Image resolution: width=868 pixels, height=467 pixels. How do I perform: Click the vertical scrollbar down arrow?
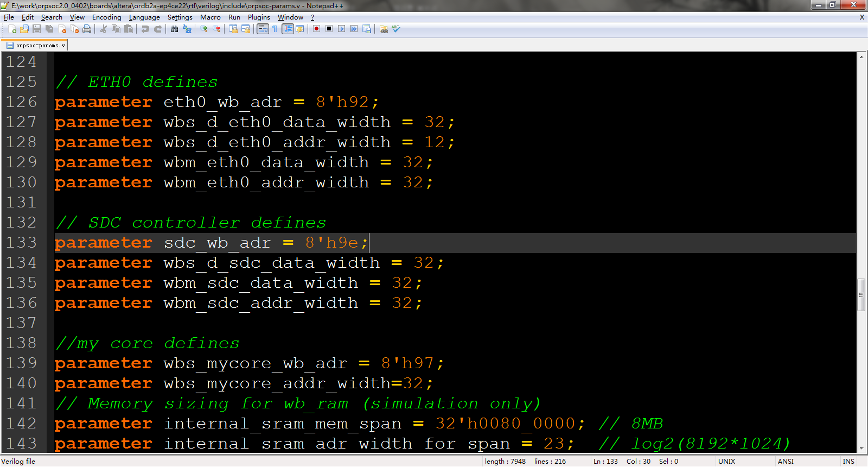[x=861, y=449]
